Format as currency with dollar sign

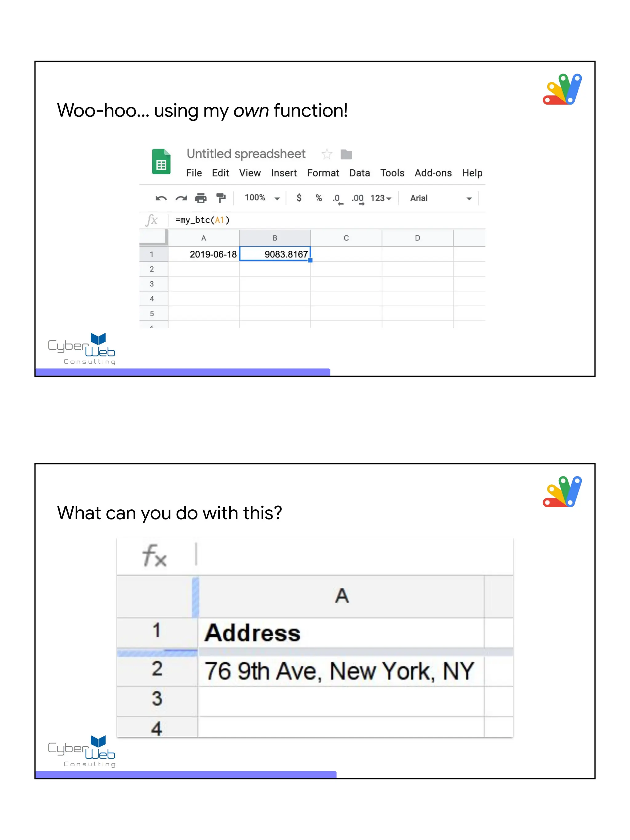tap(299, 198)
